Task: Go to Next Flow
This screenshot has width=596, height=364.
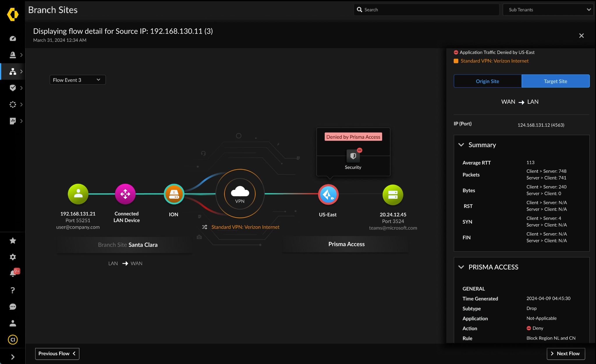Action: [565, 354]
